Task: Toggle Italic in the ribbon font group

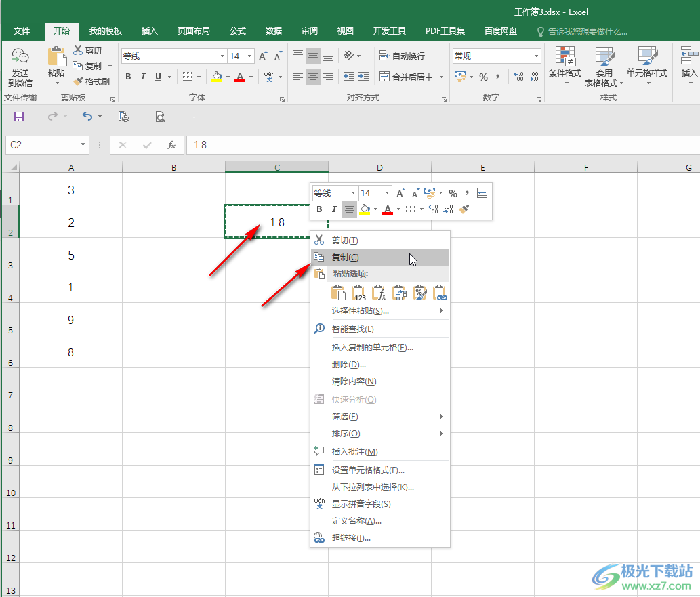Action: pyautogui.click(x=143, y=77)
